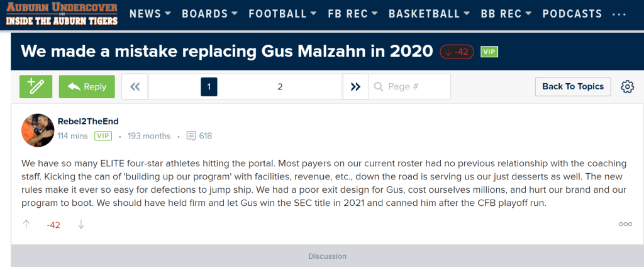Downvote the post by Rebel2TheEnd
Viewport: 644px width, 267px height.
(x=81, y=224)
